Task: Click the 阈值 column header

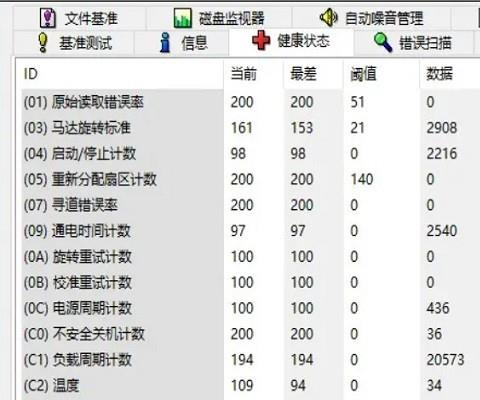Action: point(381,74)
